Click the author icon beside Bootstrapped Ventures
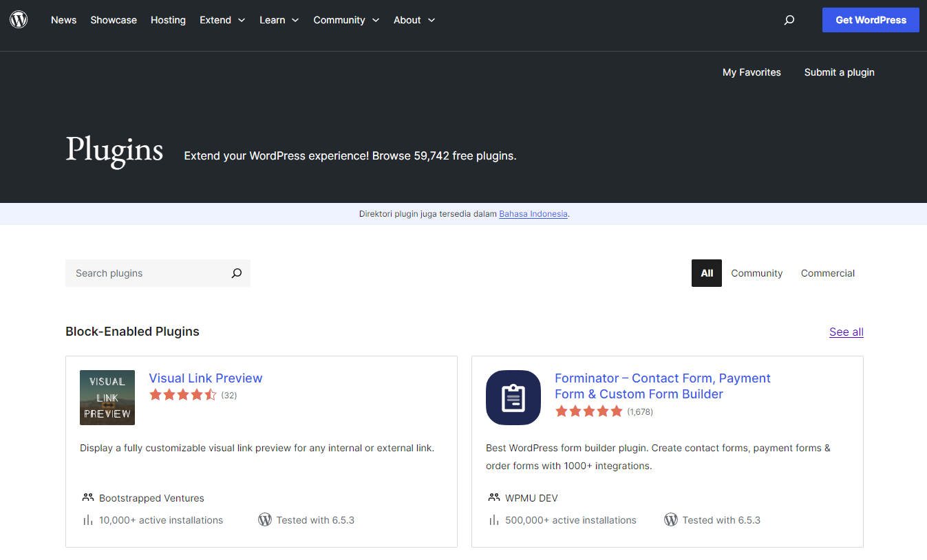Screen dimensions: 927x560 point(87,497)
